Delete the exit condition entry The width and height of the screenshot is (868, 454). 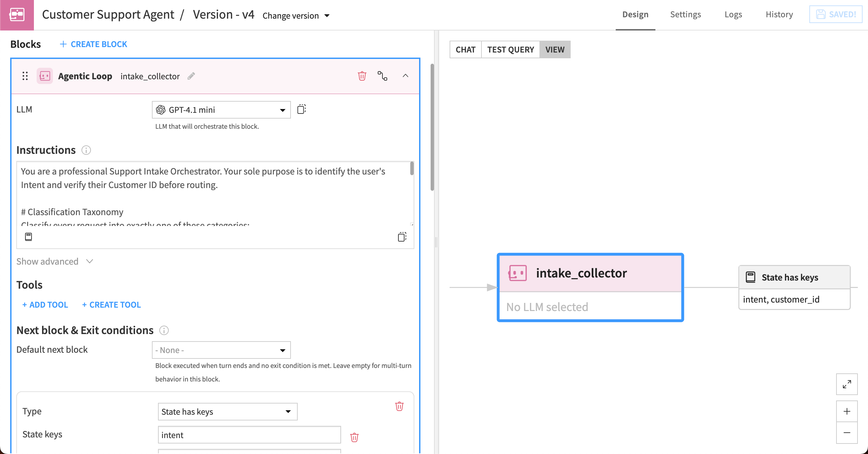click(399, 406)
